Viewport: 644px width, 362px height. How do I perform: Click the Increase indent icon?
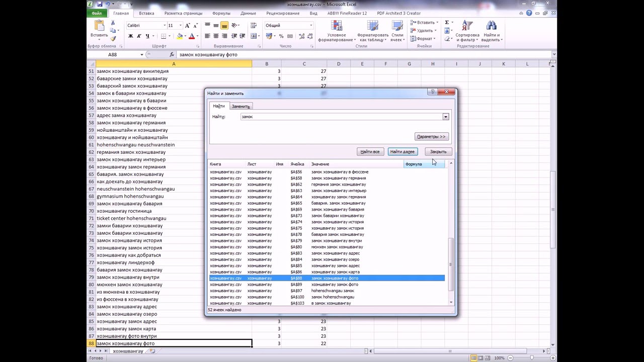243,36
